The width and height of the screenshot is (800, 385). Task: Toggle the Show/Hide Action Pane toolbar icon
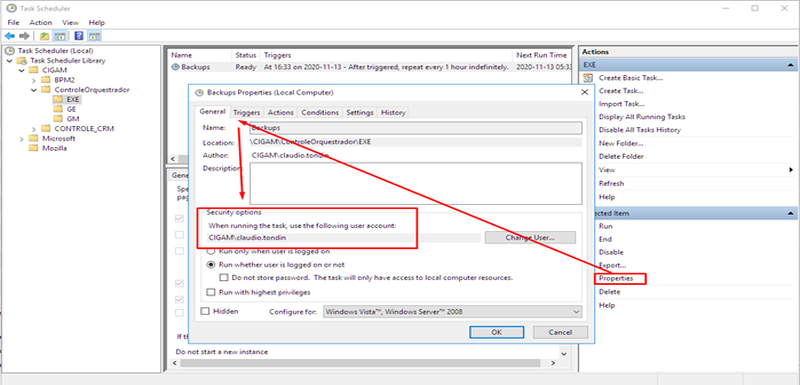coord(94,36)
